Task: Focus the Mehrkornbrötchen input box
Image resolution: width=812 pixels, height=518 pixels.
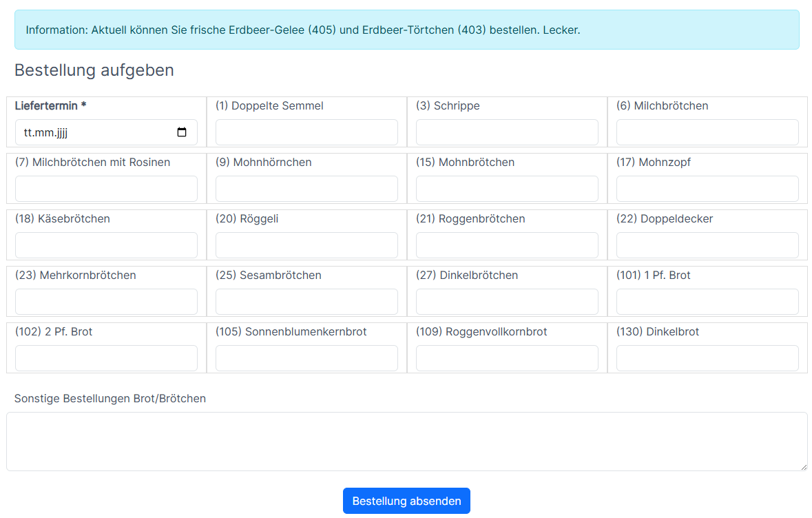Action: pos(106,302)
